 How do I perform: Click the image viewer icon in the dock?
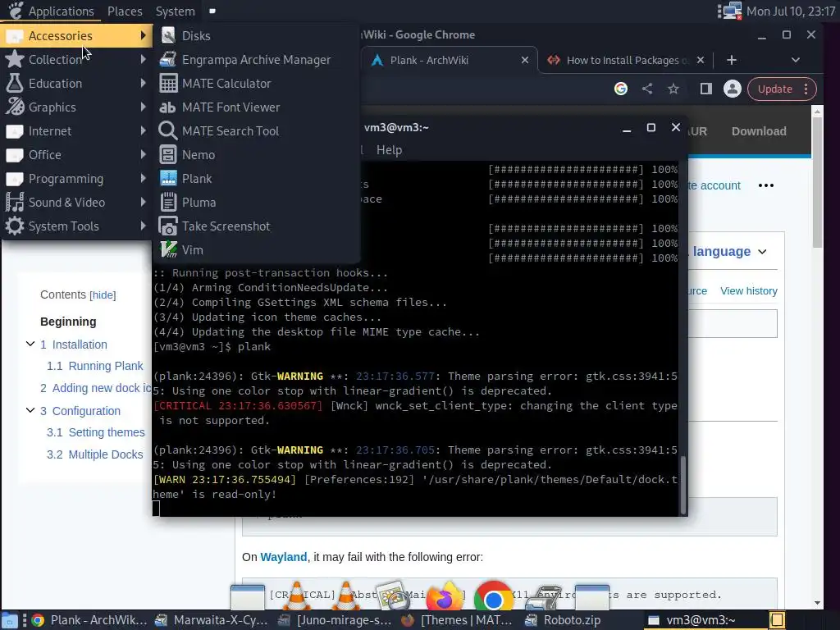[x=392, y=596]
